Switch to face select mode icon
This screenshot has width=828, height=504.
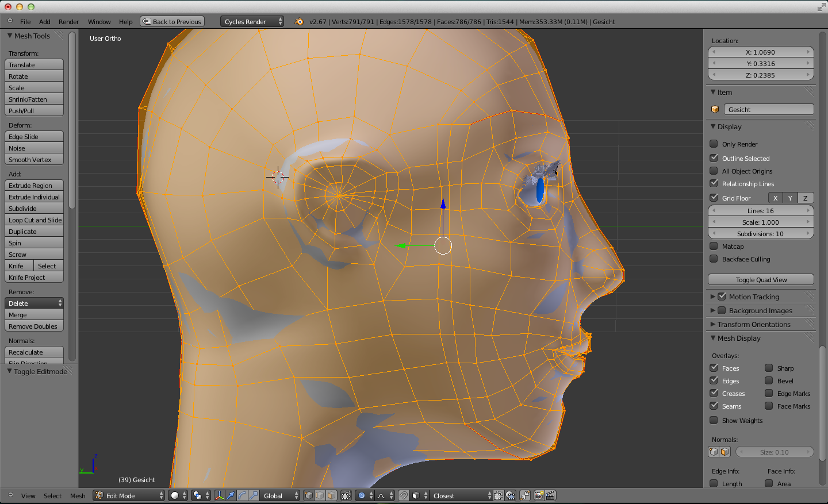331,495
